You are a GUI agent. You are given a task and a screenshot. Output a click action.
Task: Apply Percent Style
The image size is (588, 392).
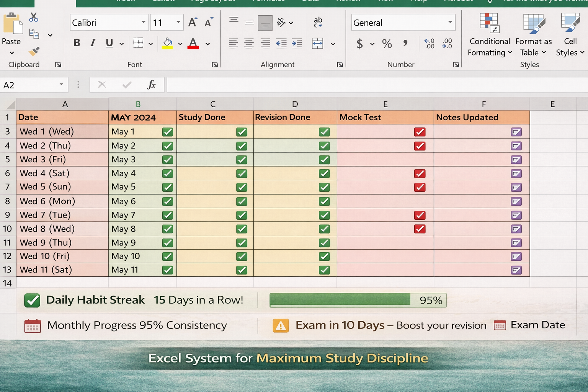tap(387, 44)
